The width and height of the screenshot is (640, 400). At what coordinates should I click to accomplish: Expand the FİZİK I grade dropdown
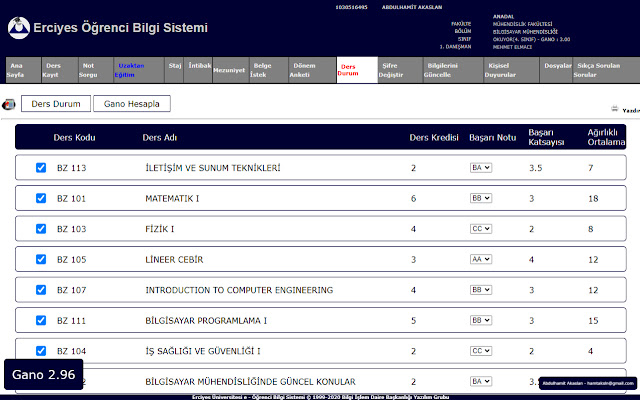click(481, 229)
